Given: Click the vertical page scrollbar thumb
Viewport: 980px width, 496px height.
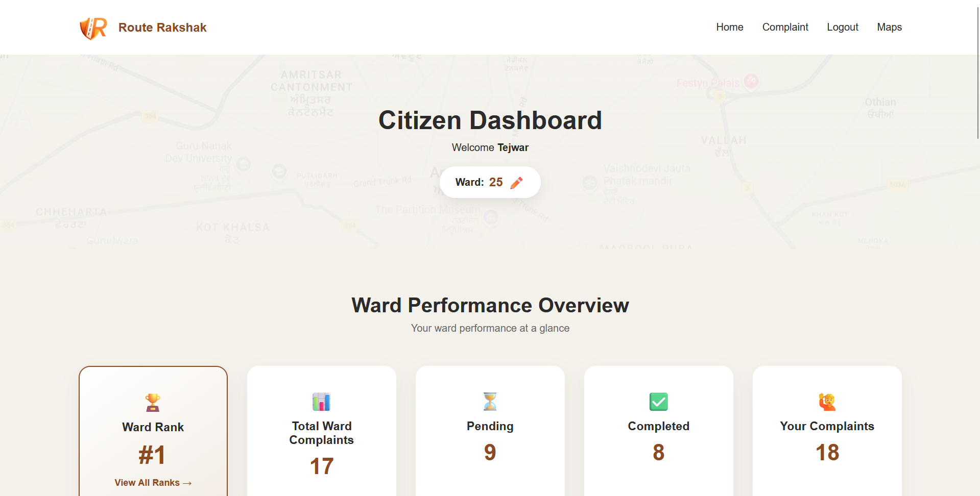Looking at the screenshot, I should tap(977, 71).
